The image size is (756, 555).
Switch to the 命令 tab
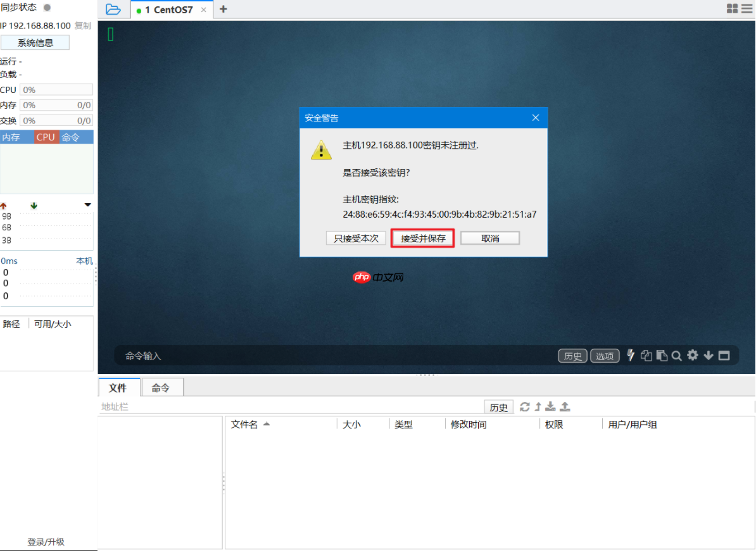click(162, 387)
